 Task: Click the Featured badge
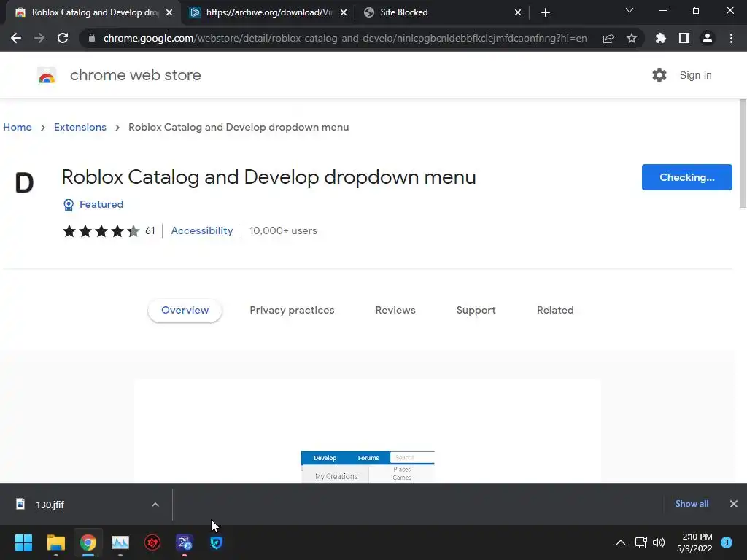[93, 205]
